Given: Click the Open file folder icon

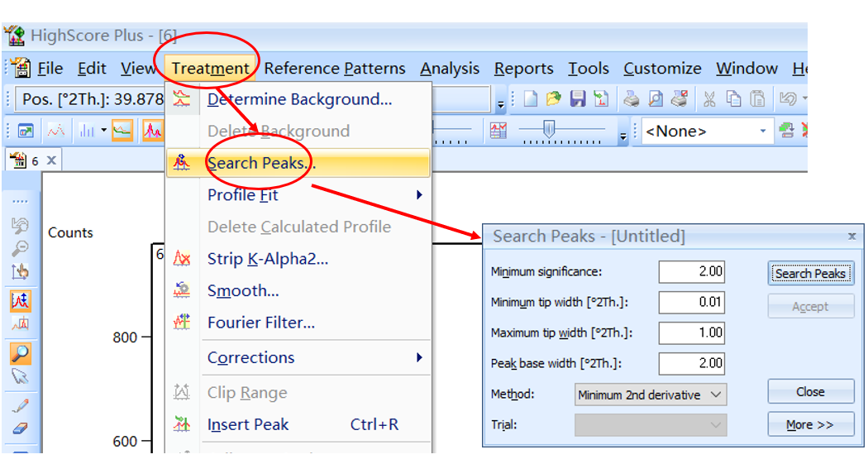Looking at the screenshot, I should (554, 100).
